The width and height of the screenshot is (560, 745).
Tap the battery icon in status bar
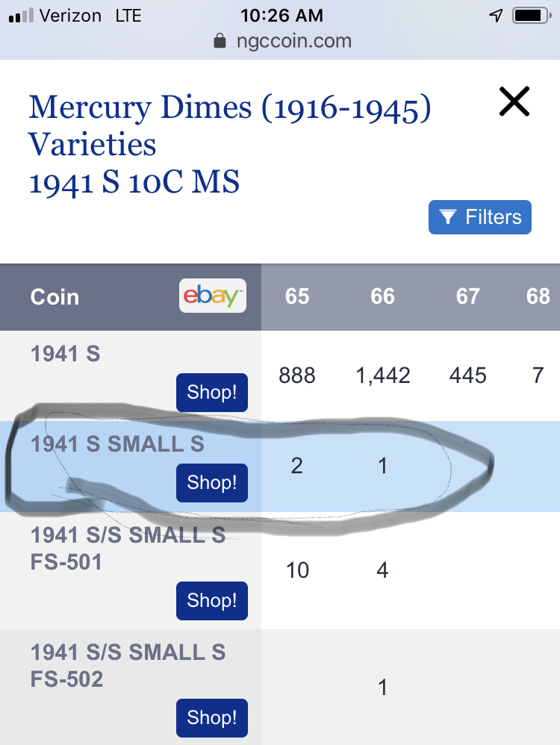tap(532, 16)
